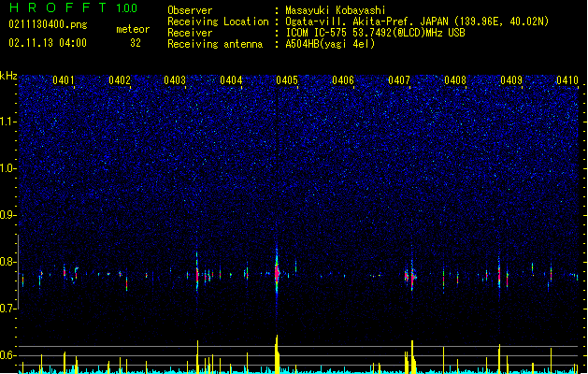The height and width of the screenshot is (374, 588).
Task: Click the 'Observer' label
Action: point(190,10)
